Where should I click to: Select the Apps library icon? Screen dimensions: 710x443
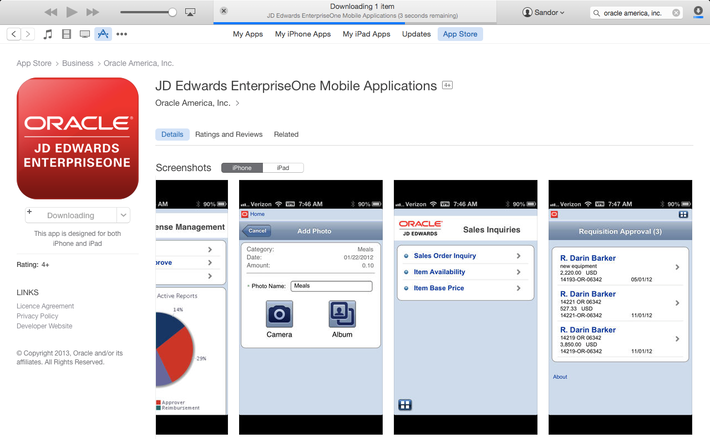click(x=103, y=34)
